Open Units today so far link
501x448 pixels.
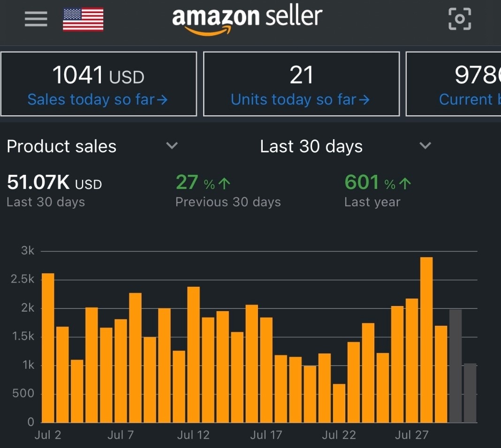tap(300, 99)
